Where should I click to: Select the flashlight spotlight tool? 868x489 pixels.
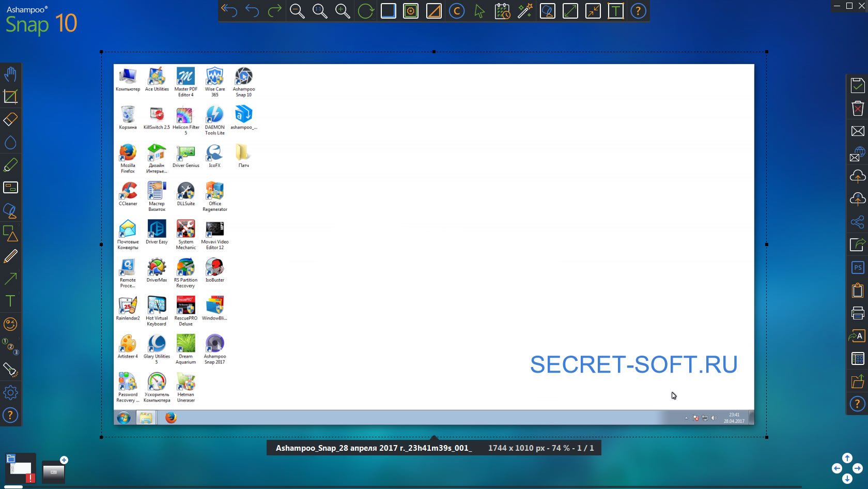pos(10,370)
